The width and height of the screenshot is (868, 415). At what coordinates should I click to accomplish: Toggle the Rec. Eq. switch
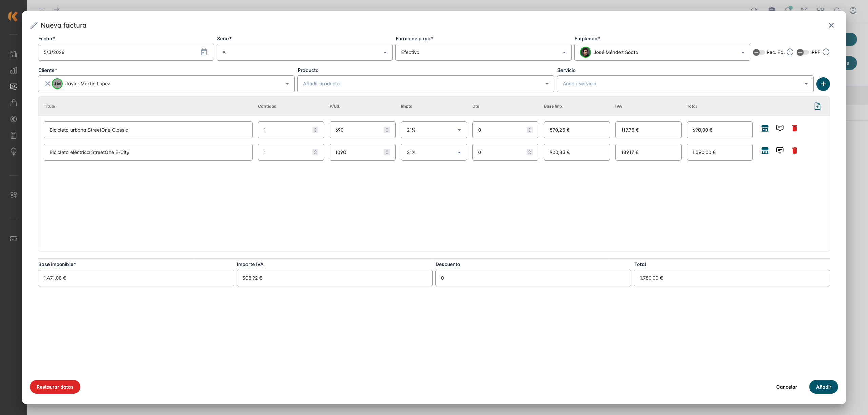758,52
